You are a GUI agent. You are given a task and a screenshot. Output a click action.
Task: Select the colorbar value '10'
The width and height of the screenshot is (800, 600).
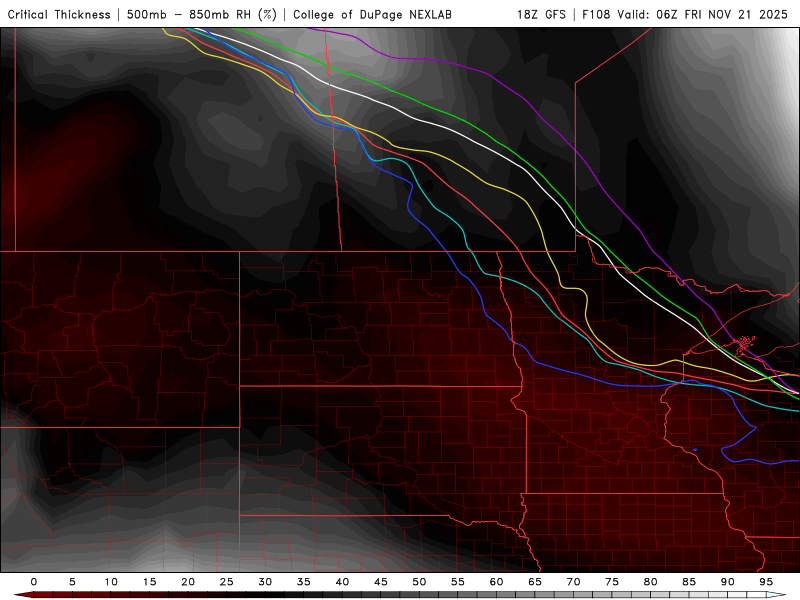pyautogui.click(x=111, y=582)
